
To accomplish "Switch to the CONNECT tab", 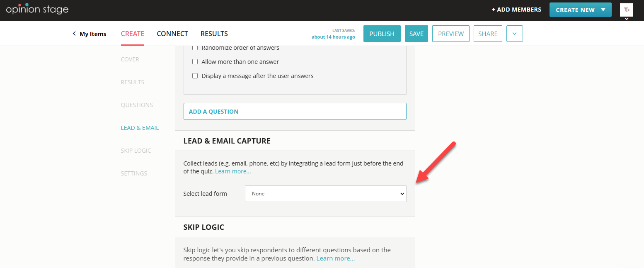I will [x=172, y=34].
